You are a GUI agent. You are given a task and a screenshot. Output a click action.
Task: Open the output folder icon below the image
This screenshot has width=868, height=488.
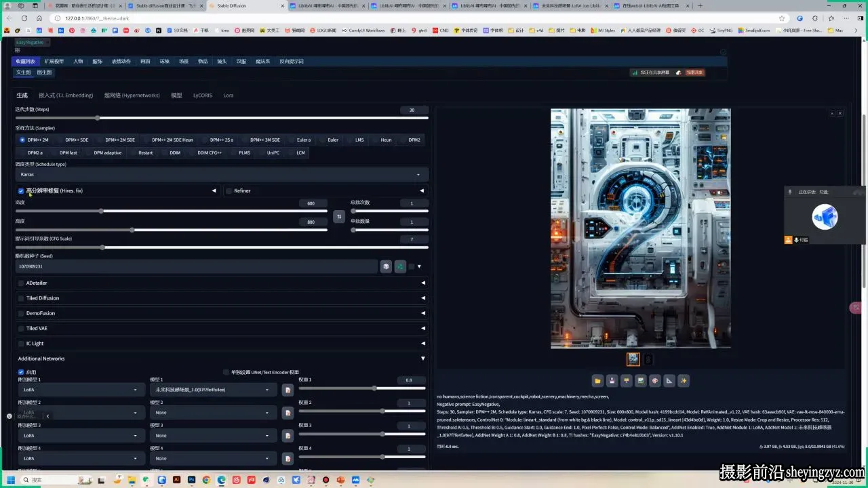pos(597,381)
